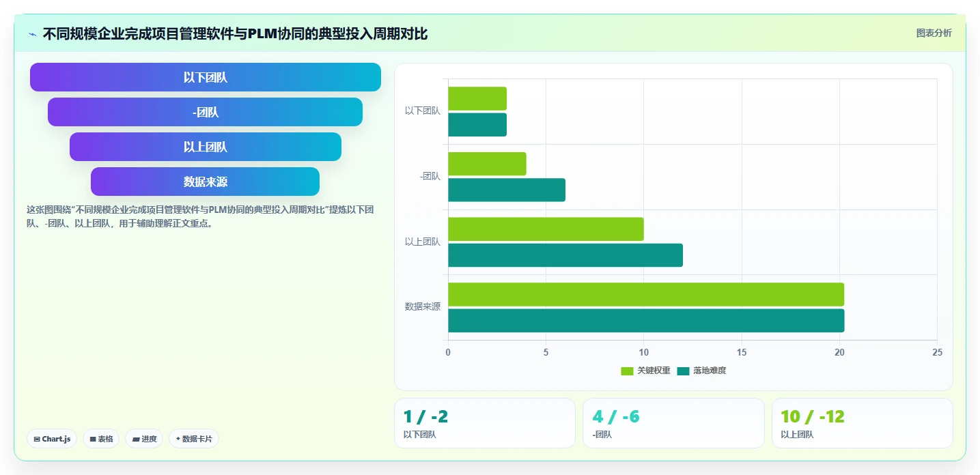Click the 关键权重 bar for 以上团队
Viewport: 980px width, 475px height.
coord(546,229)
